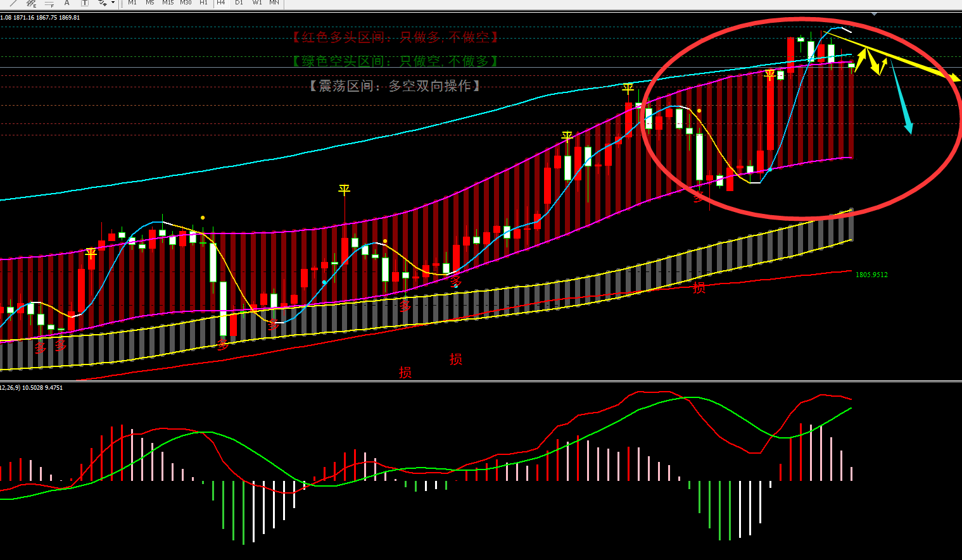Select the Text (A) tool
The image size is (962, 560).
[66, 3]
